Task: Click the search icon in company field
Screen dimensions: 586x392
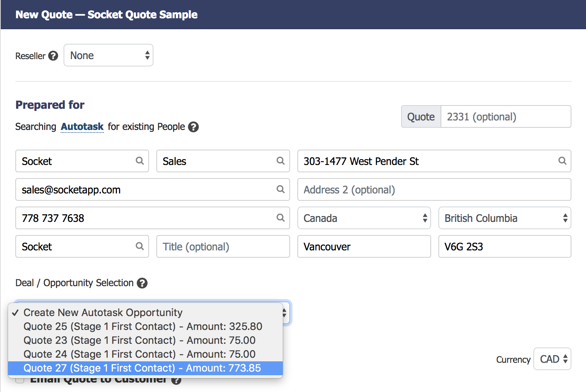Action: click(x=140, y=246)
